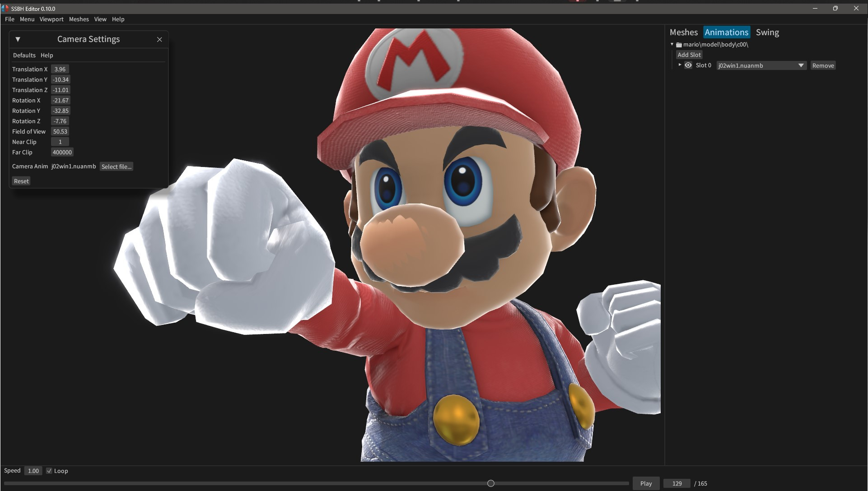The height and width of the screenshot is (491, 868).
Task: Remove the j02win1.nuanmb animation slot
Action: click(x=823, y=65)
